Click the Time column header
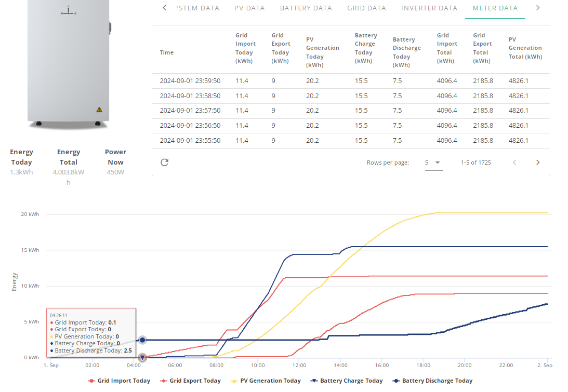 click(x=167, y=52)
